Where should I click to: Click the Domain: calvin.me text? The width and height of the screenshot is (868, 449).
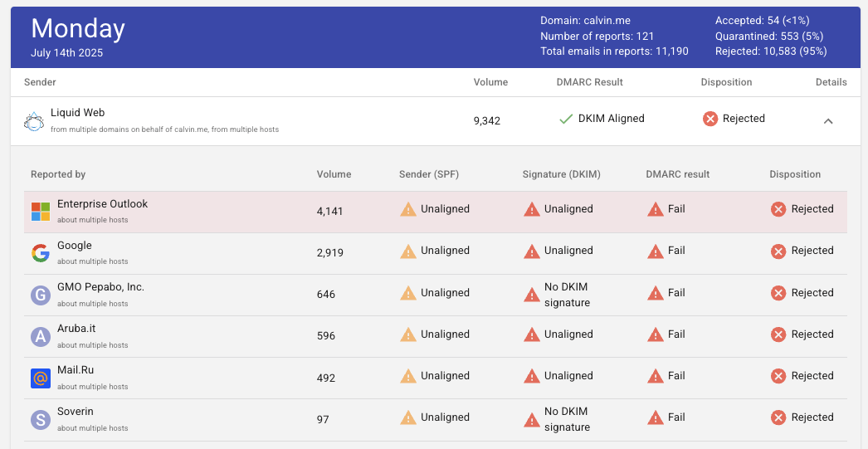coord(585,21)
